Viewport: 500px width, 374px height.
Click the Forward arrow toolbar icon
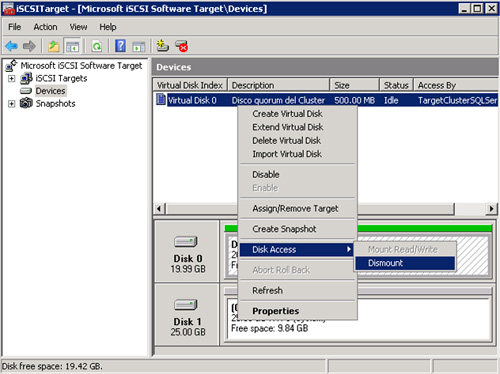click(x=29, y=46)
